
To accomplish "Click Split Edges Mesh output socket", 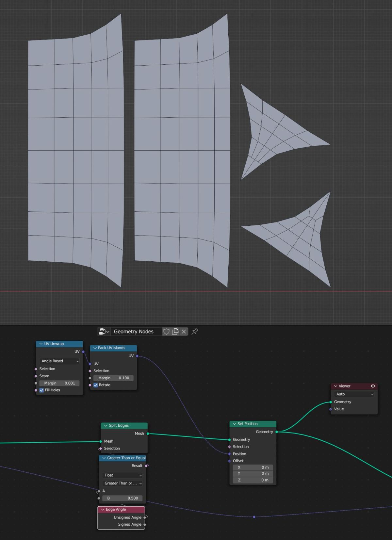I will coord(148,434).
